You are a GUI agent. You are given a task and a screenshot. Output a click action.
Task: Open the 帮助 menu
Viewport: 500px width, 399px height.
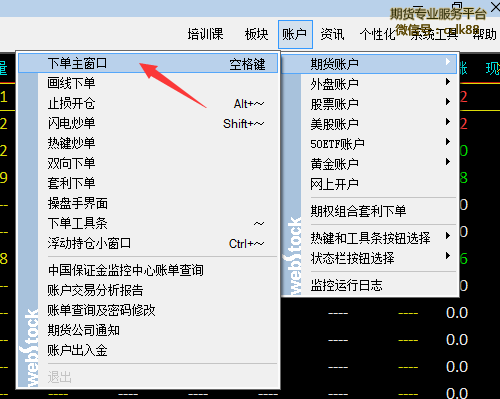click(485, 34)
